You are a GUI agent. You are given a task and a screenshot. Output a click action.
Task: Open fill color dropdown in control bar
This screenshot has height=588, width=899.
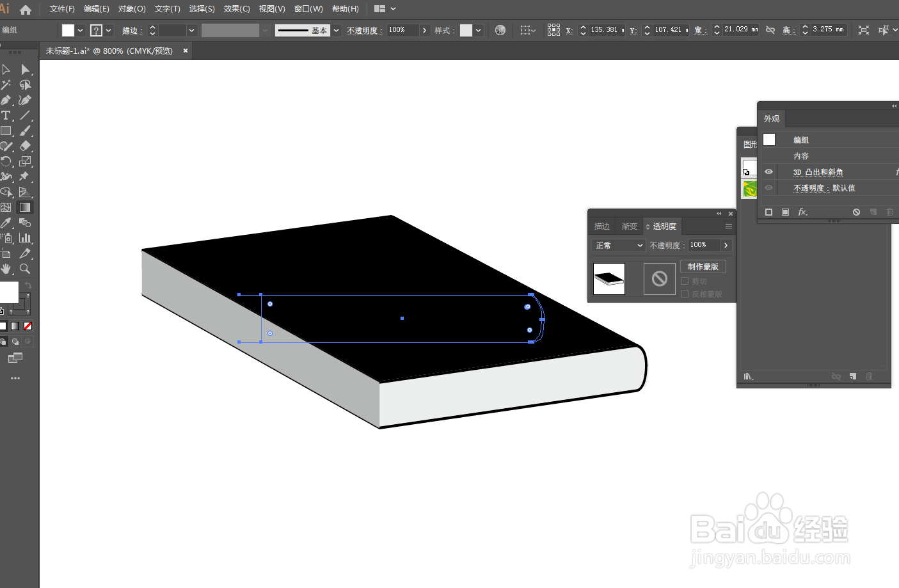point(80,30)
